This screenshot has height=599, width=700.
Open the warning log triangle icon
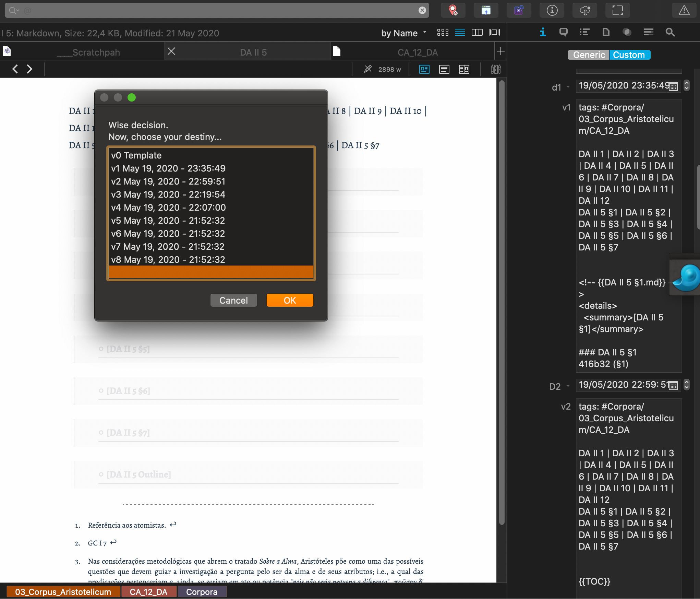pos(684,11)
